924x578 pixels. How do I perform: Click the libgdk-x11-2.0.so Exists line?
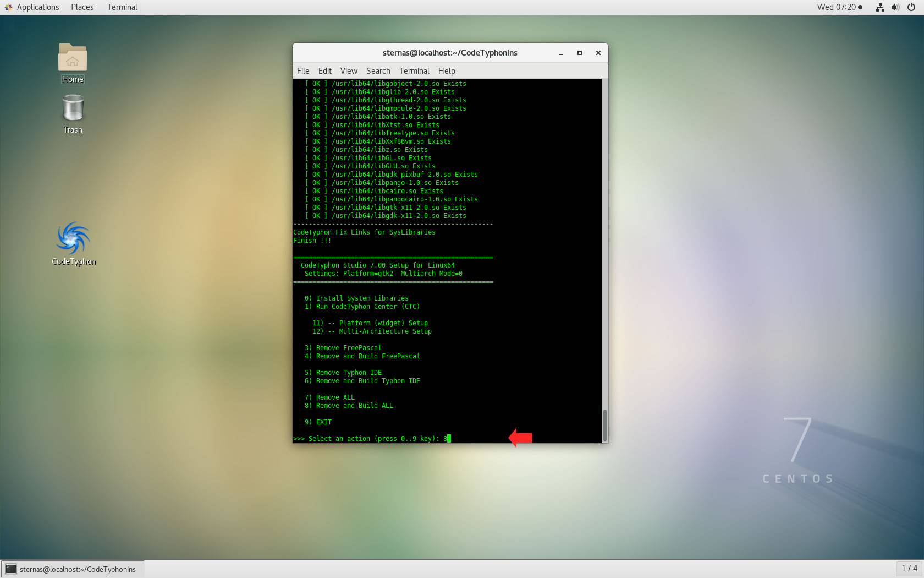tap(386, 216)
